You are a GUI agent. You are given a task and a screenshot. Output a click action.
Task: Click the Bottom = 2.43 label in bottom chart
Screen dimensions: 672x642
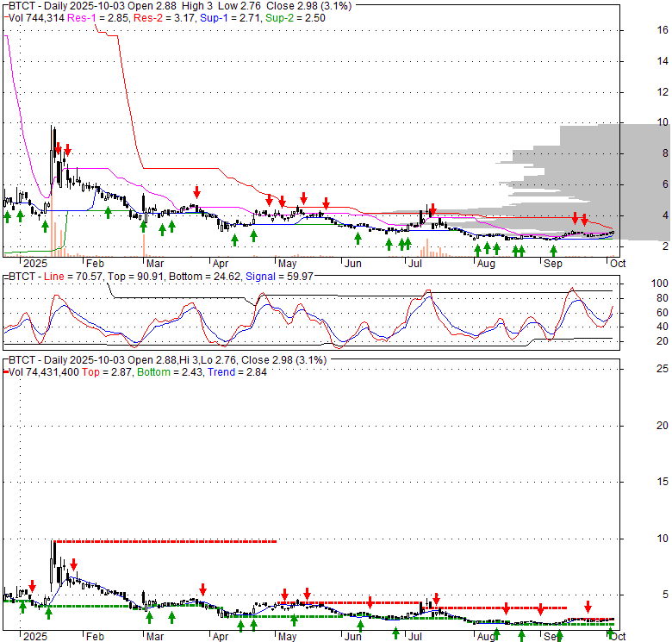pyautogui.click(x=170, y=372)
